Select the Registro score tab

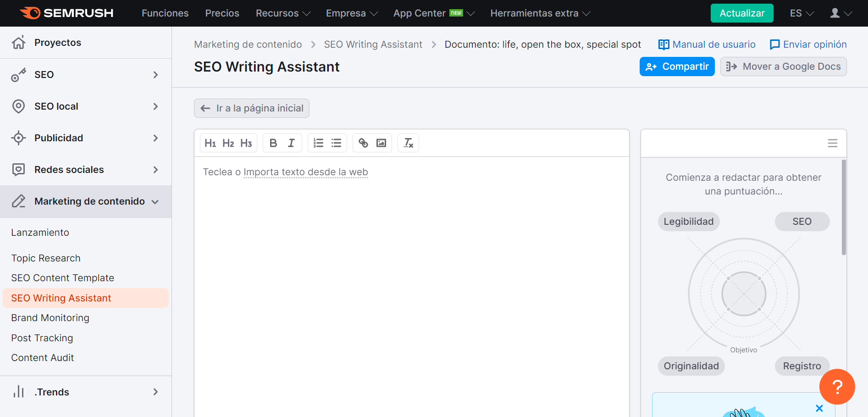click(802, 366)
